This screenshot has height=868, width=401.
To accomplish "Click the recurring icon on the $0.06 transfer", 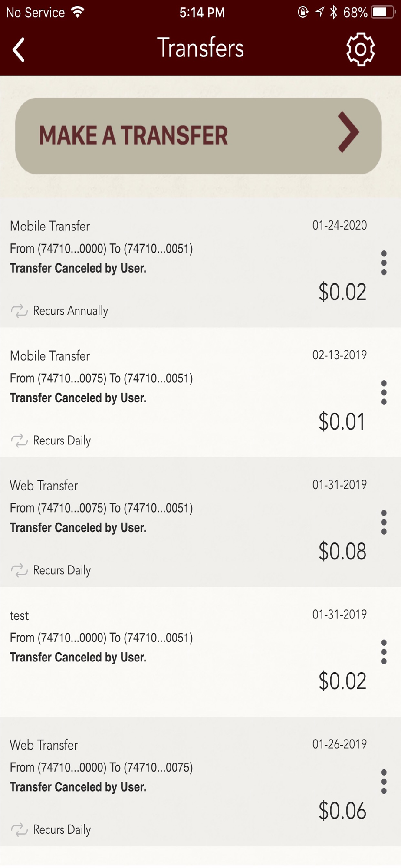I will 19,830.
